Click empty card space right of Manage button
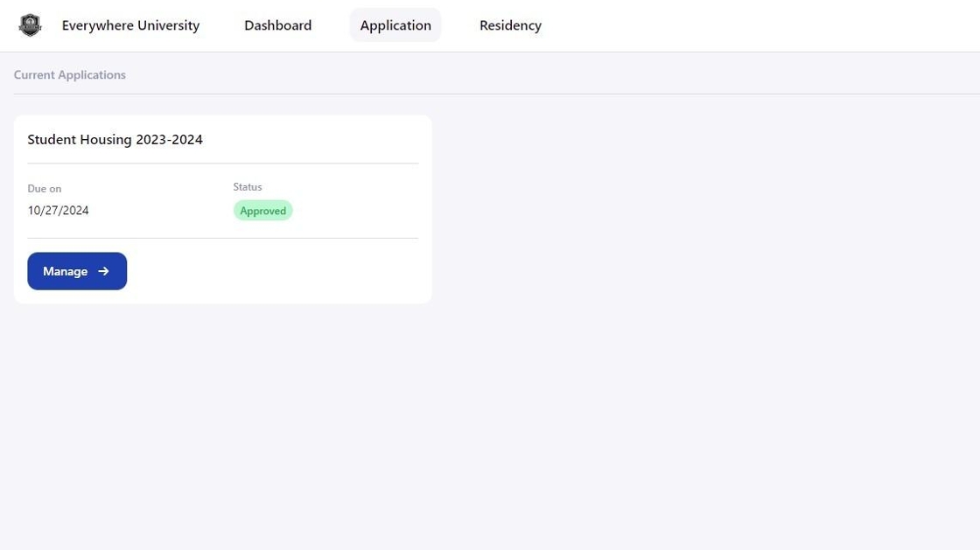This screenshot has height=550, width=980. [280, 271]
